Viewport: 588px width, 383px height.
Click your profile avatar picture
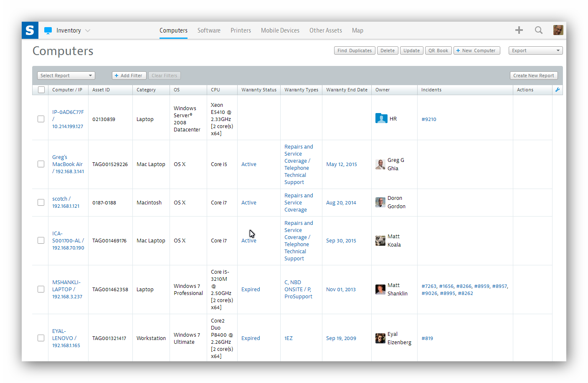pyautogui.click(x=558, y=30)
